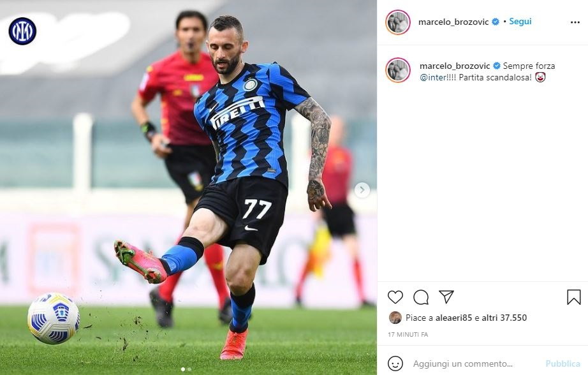Post the comment with the Pubblica button
The width and height of the screenshot is (588, 375).
pos(563,364)
